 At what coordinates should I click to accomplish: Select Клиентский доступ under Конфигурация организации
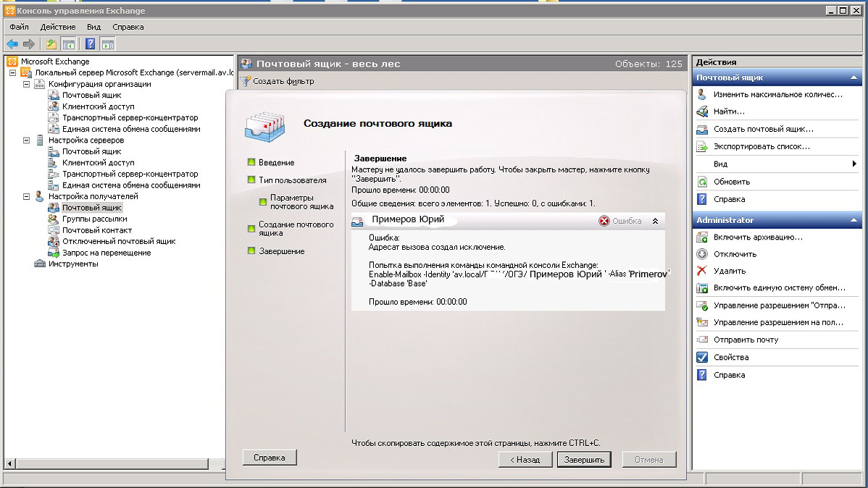click(98, 106)
